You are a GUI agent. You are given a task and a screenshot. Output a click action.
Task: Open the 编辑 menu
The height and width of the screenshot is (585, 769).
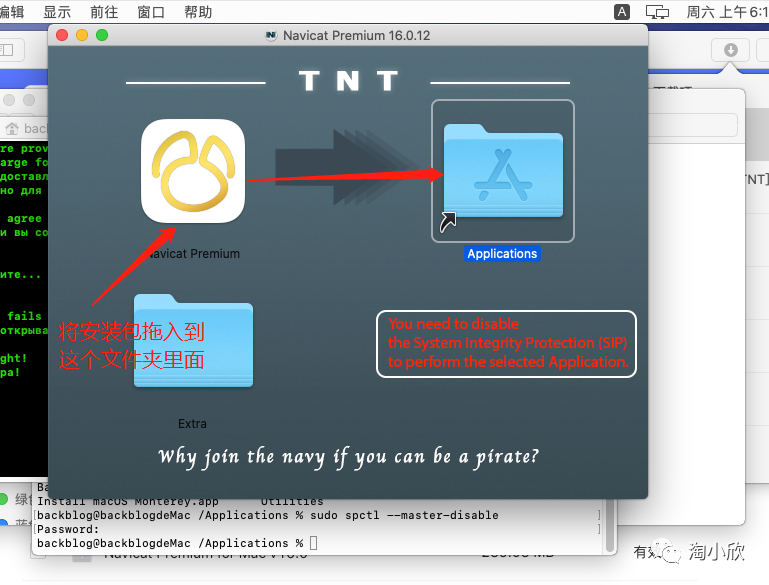[12, 11]
